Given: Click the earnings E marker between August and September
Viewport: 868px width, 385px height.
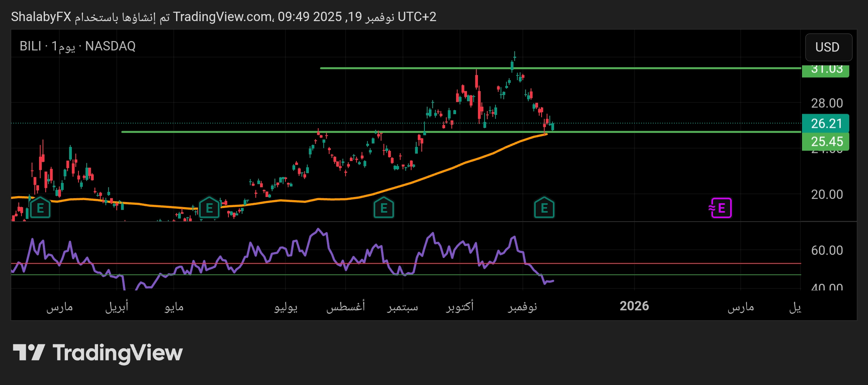Looking at the screenshot, I should coord(383,208).
